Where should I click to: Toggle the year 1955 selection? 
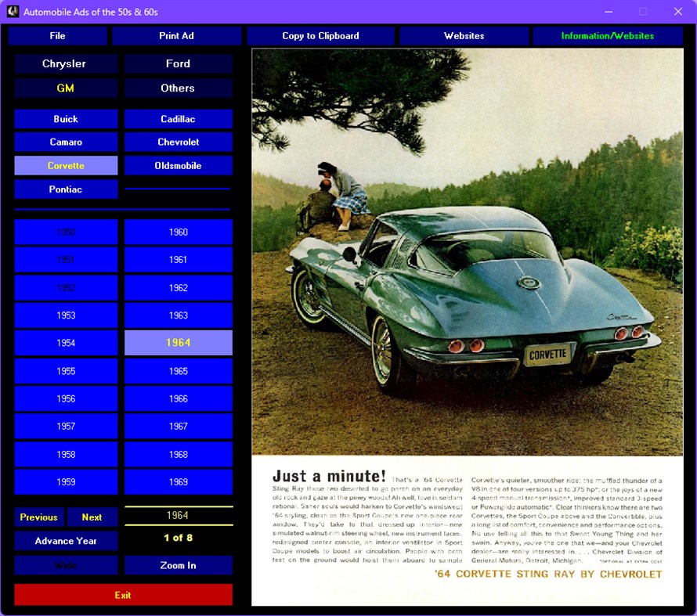(x=66, y=370)
